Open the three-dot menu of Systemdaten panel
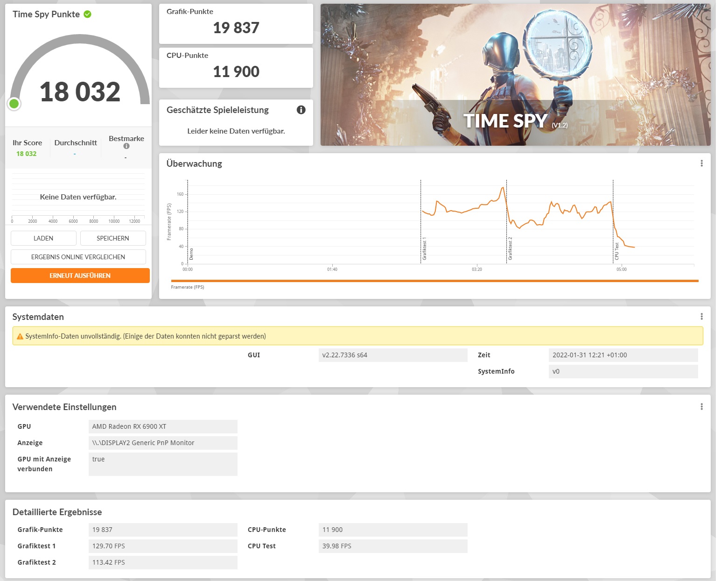This screenshot has width=728, height=581. pos(701,317)
